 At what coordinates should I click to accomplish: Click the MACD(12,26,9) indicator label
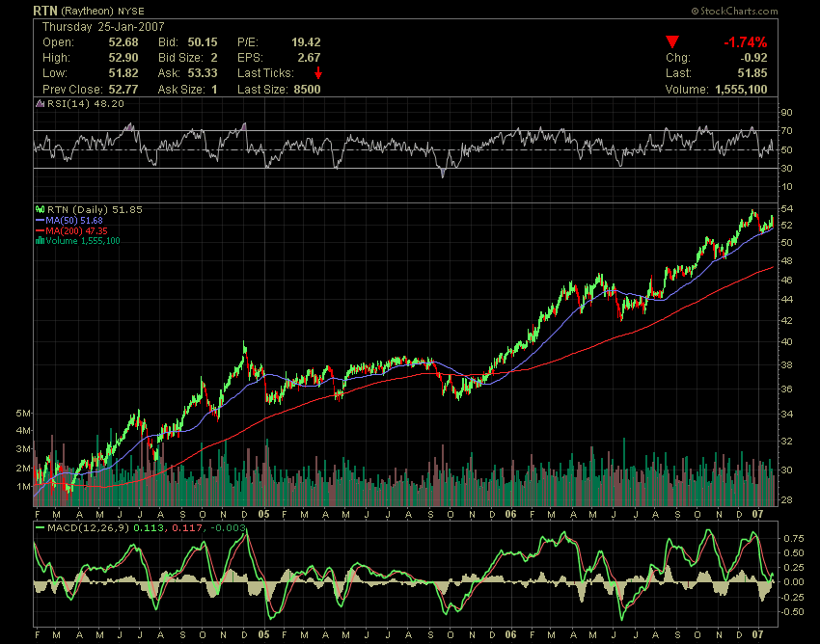tap(89, 528)
